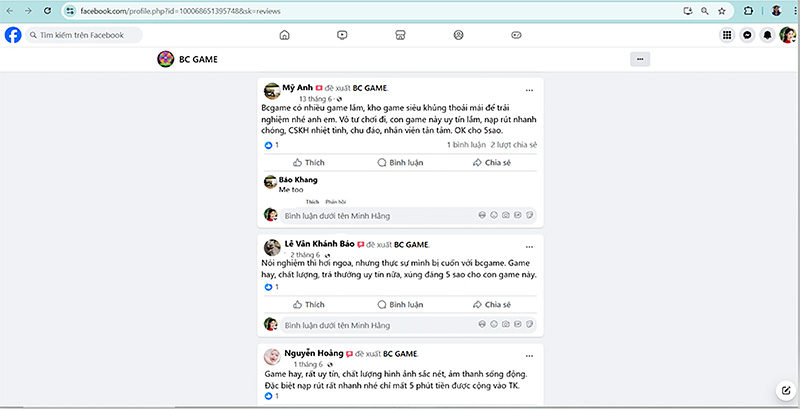This screenshot has height=409, width=800.
Task: Reload the page with the refresh icon
Action: [x=47, y=11]
